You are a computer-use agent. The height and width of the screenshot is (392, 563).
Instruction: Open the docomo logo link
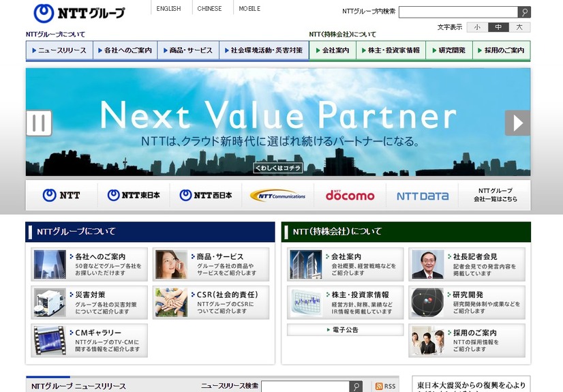coord(350,195)
